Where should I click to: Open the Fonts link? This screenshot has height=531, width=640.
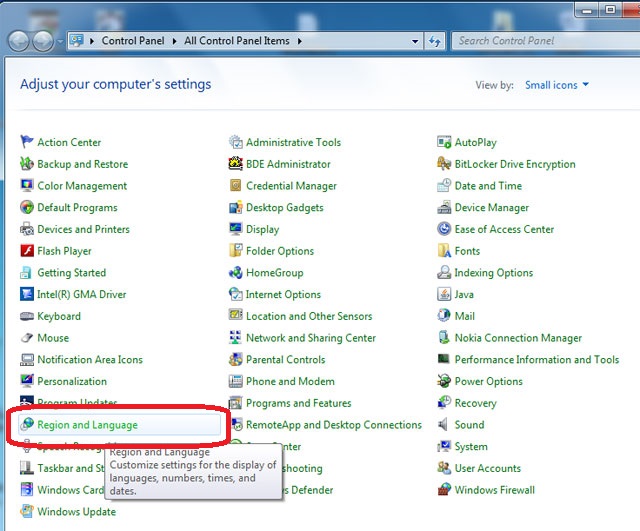point(467,251)
